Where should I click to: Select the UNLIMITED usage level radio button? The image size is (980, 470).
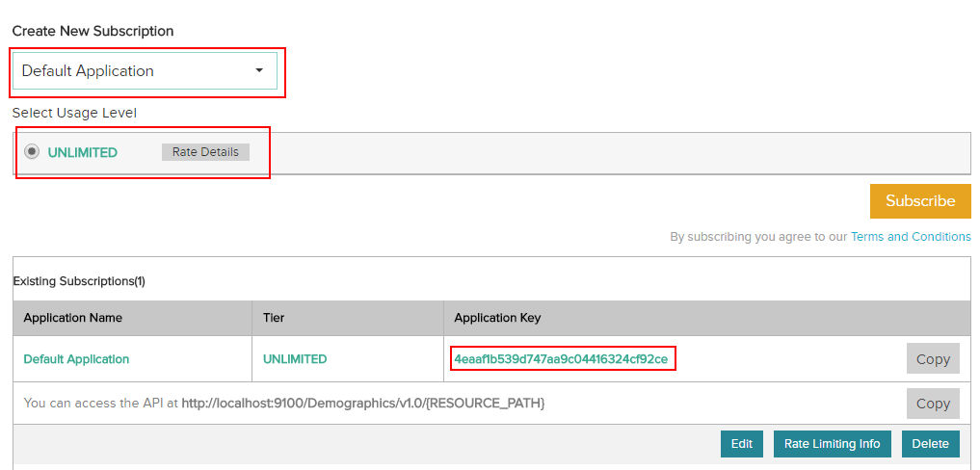tap(32, 152)
